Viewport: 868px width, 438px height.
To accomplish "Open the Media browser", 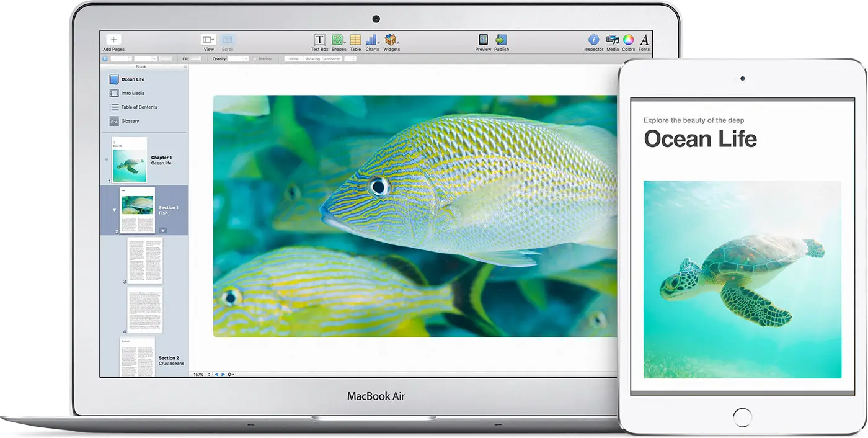I will click(x=613, y=40).
